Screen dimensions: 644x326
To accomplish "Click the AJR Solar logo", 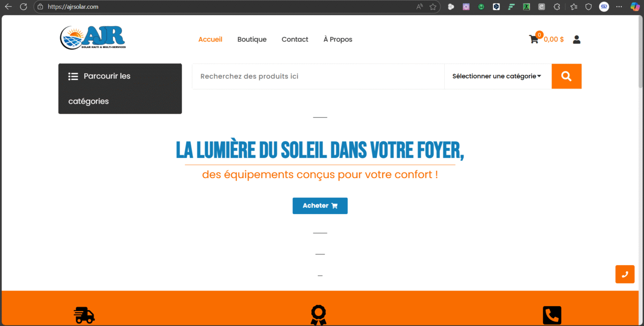I will [92, 38].
